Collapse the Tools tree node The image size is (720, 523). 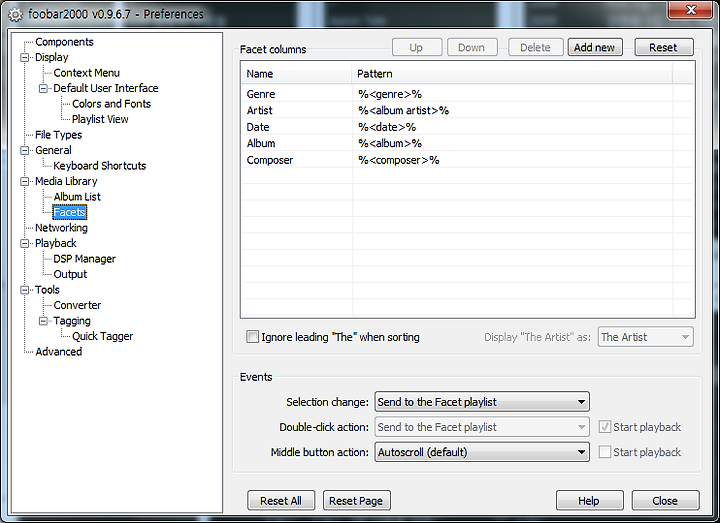coord(25,290)
